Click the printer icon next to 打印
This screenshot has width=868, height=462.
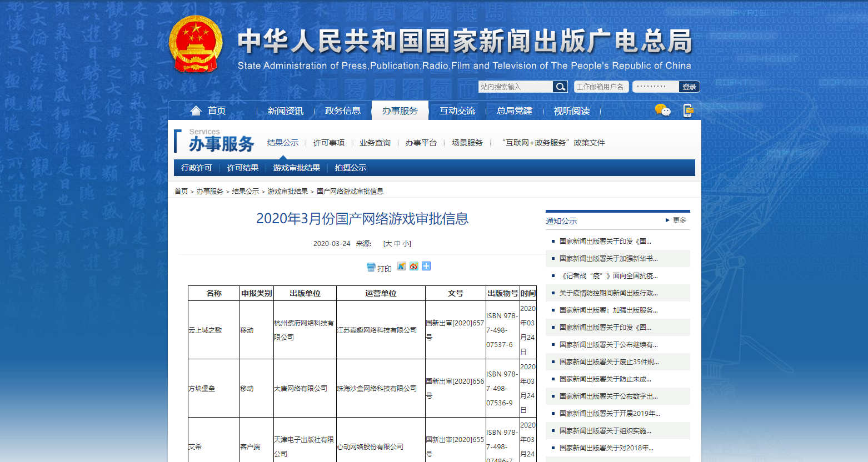[x=371, y=267]
